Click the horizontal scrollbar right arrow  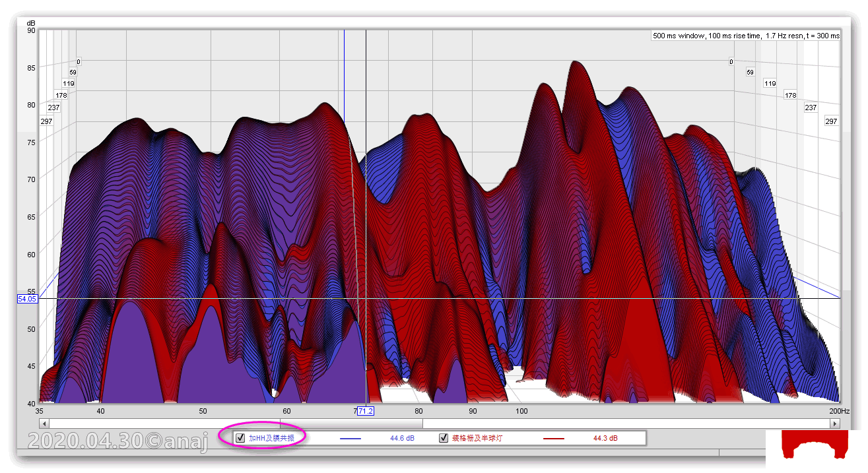pos(835,424)
